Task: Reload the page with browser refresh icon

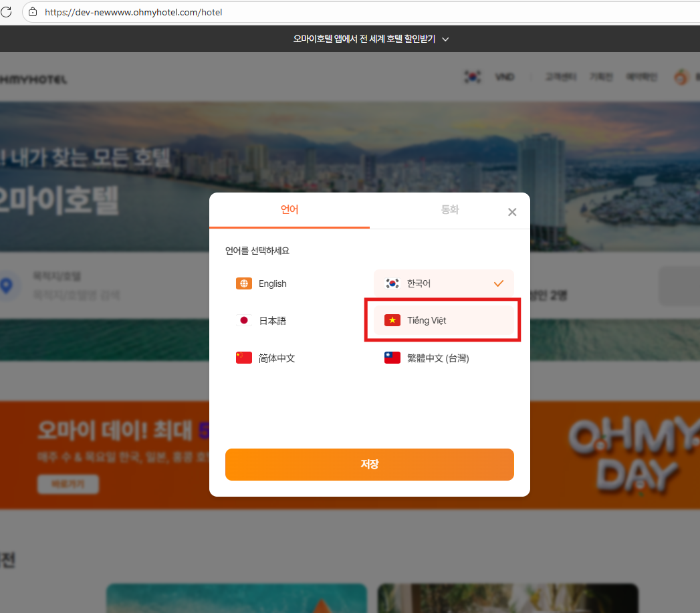Action: (x=6, y=11)
